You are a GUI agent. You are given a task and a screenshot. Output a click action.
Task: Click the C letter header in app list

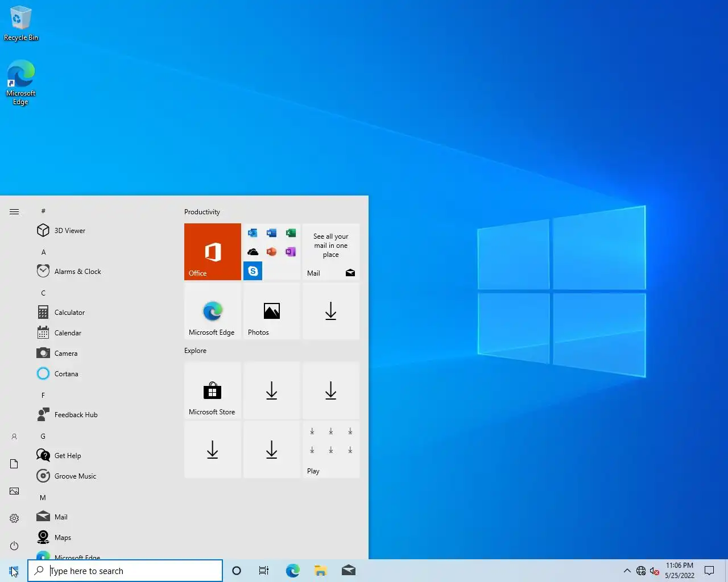[43, 293]
